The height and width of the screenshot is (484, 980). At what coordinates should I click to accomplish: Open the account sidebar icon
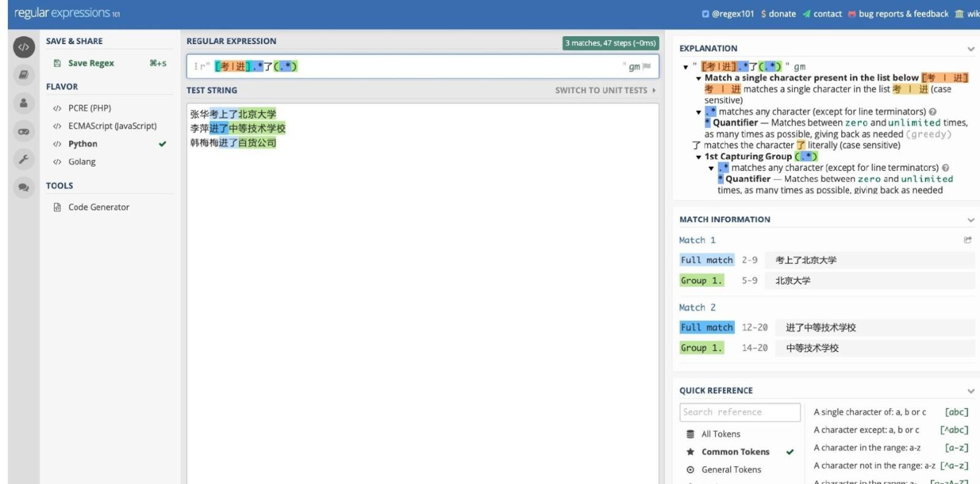point(24,103)
